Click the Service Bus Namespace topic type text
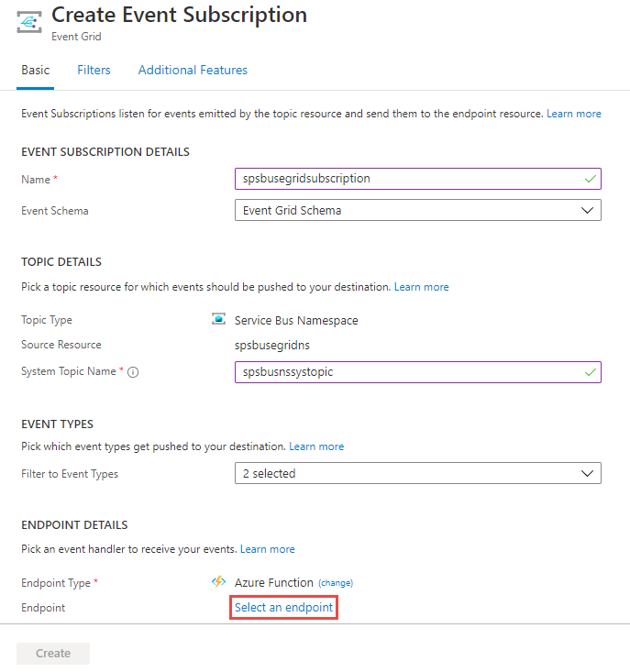Viewport: 630px width, 672px height. 296,321
